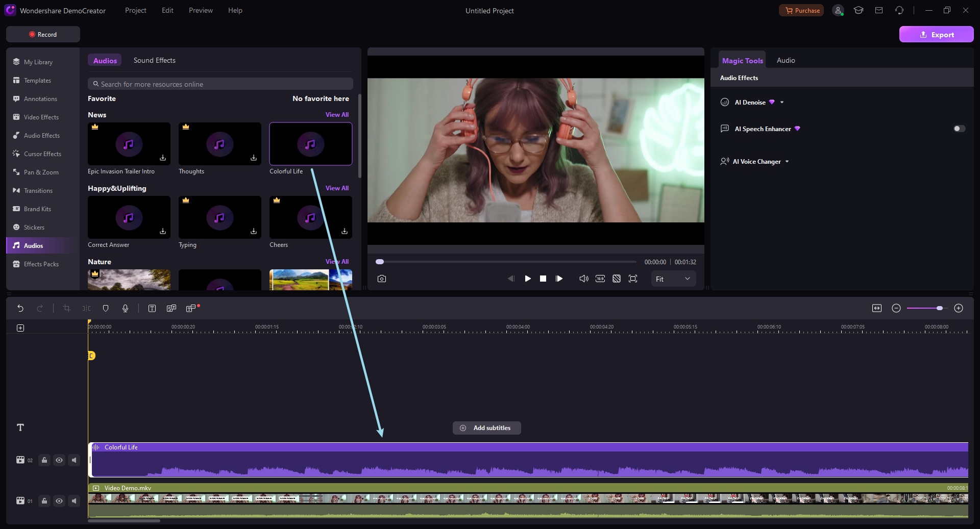This screenshot has height=529, width=980.
Task: Mute track 01 audio
Action: pos(74,501)
